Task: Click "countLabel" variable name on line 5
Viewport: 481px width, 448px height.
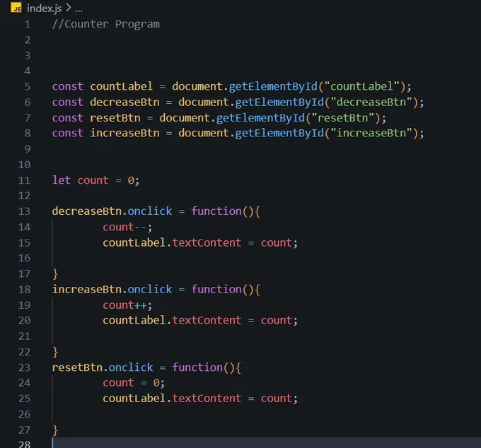Action: [122, 87]
